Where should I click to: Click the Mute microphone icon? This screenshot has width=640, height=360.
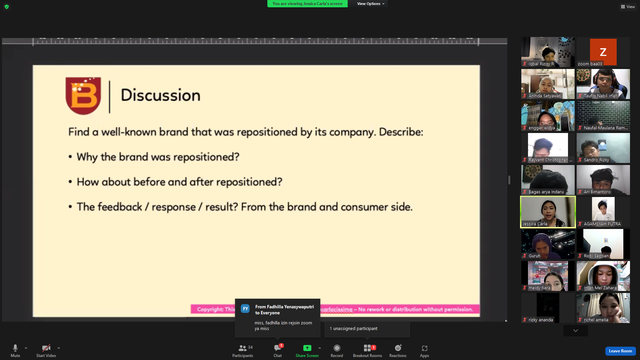click(15, 348)
